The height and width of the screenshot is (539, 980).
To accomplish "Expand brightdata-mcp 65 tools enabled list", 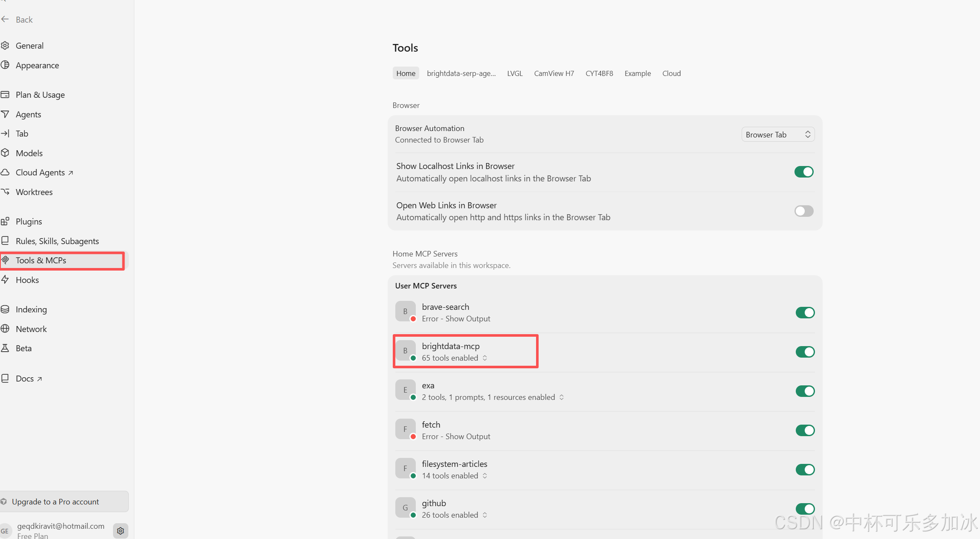I will point(455,358).
